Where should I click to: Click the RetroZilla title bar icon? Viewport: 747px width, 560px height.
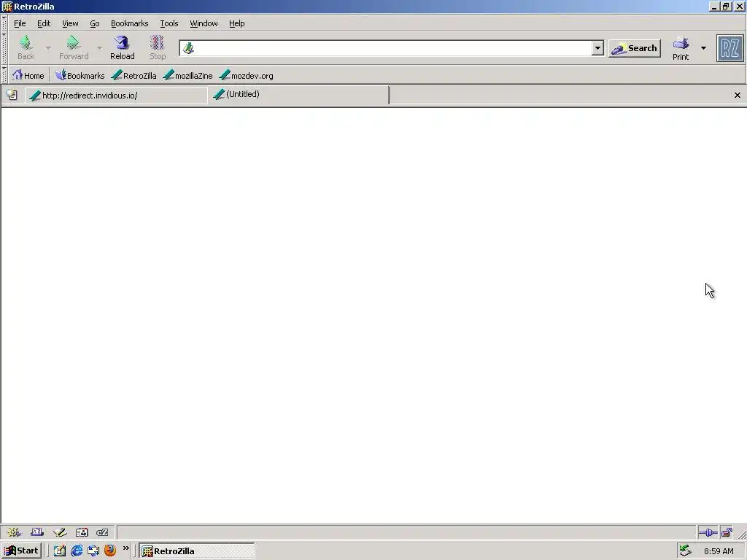(x=7, y=6)
